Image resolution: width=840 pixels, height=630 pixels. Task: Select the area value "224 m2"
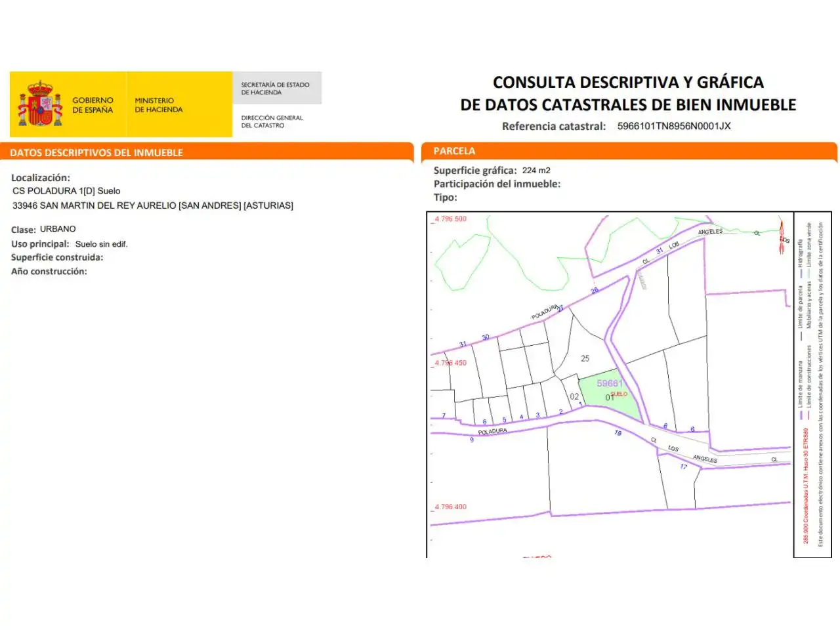tap(536, 171)
